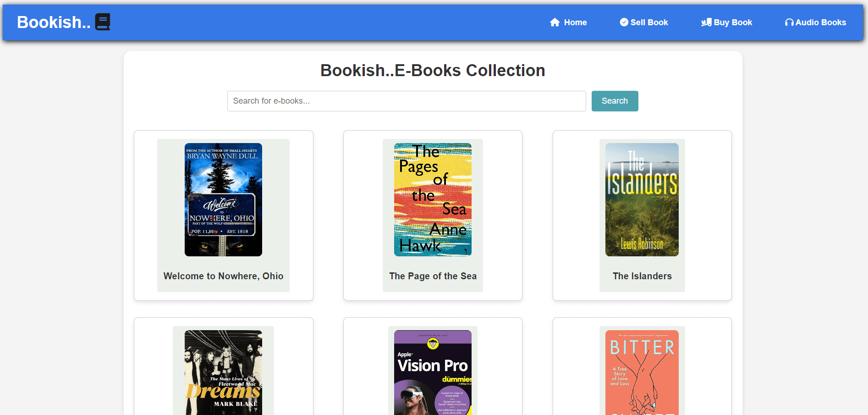Viewport: 868px width, 415px height.
Task: Click the Buy Book cart icon
Action: (x=706, y=22)
